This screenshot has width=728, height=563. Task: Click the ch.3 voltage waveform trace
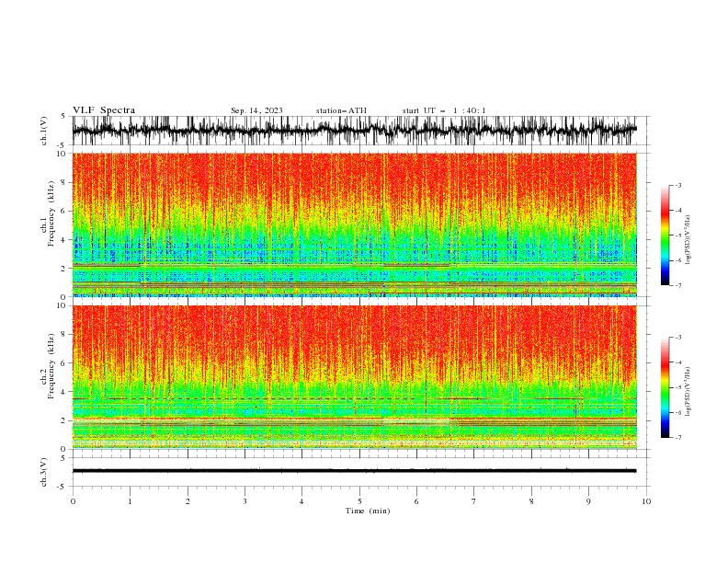click(x=354, y=471)
